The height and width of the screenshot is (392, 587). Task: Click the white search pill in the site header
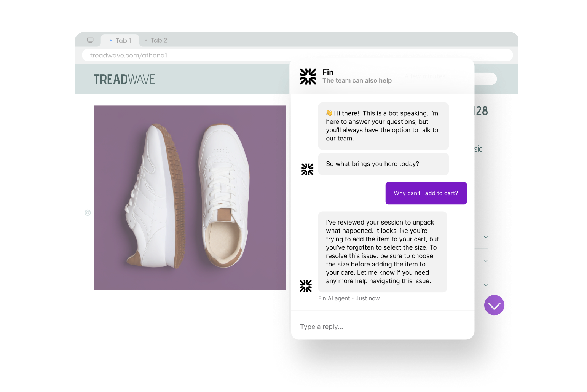coord(485,79)
